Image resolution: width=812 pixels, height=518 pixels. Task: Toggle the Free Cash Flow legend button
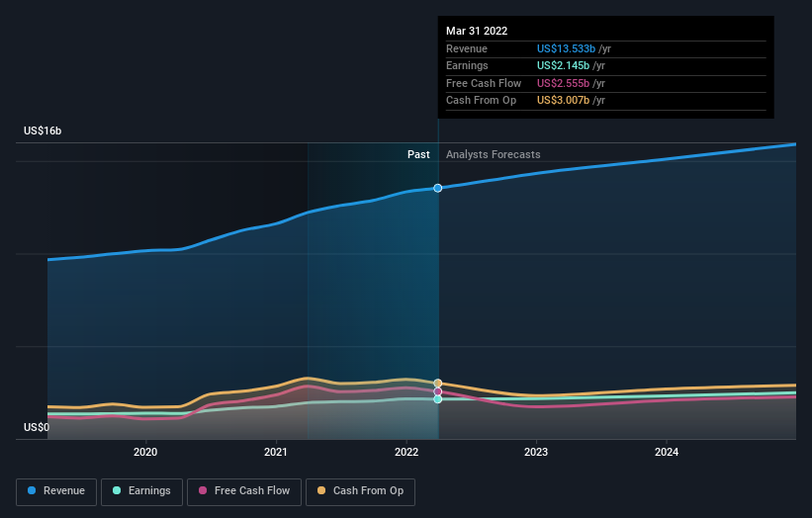tap(244, 491)
